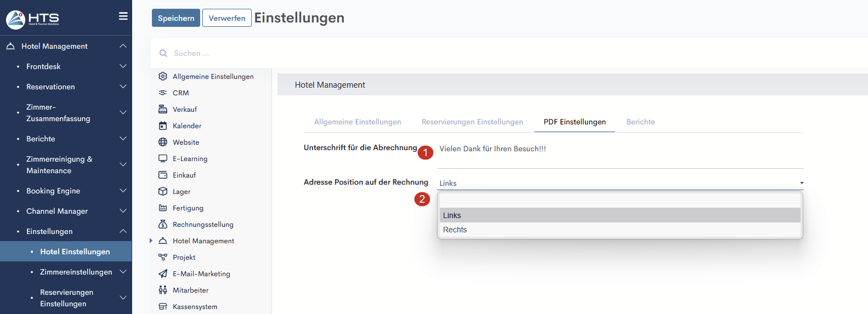Viewport: 868px width, 314px height.
Task: Click the Rechnungsstellung invoice icon
Action: pyautogui.click(x=163, y=224)
